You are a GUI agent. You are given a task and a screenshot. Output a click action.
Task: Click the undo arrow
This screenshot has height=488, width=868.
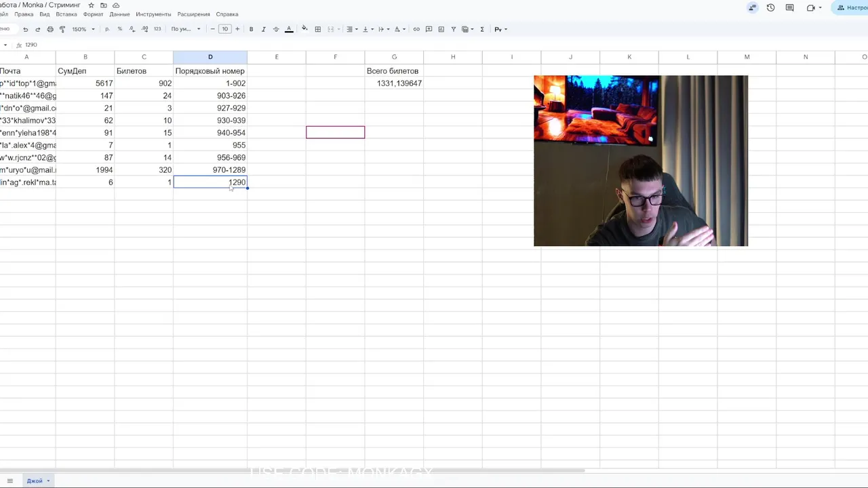[x=25, y=29]
